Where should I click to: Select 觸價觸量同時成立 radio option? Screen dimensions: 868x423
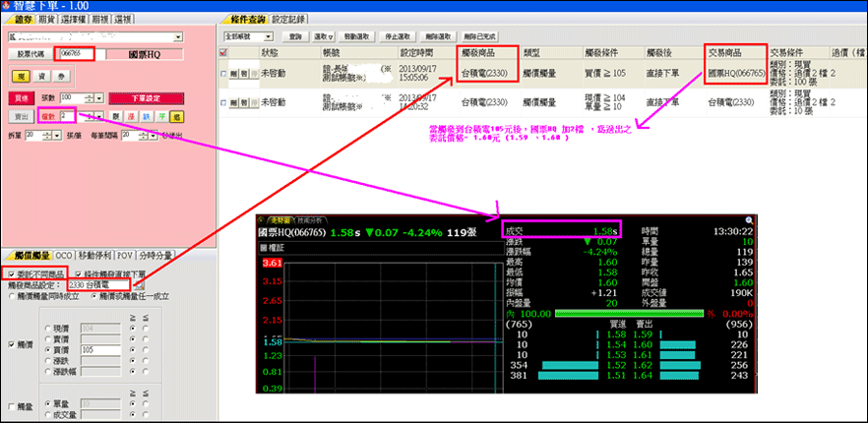(x=12, y=296)
